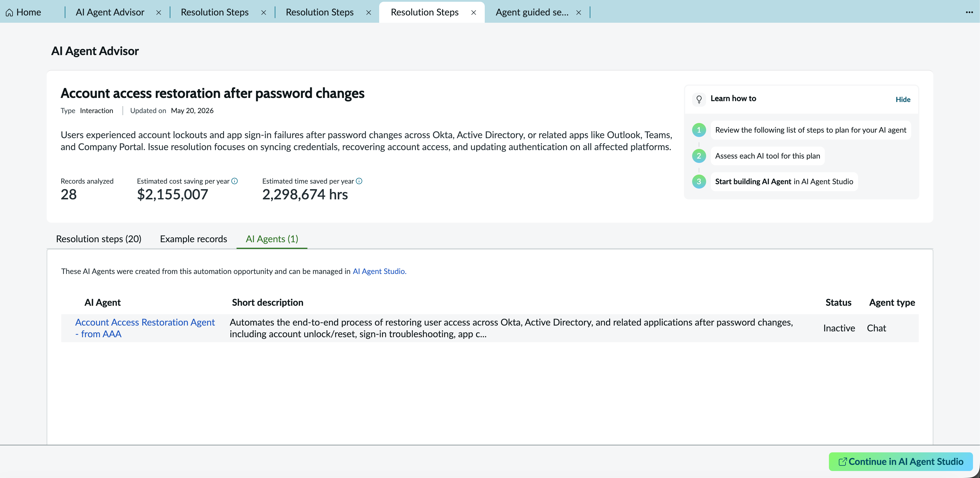Click the Account access restoration heading
Image resolution: width=980 pixels, height=478 pixels.
212,93
